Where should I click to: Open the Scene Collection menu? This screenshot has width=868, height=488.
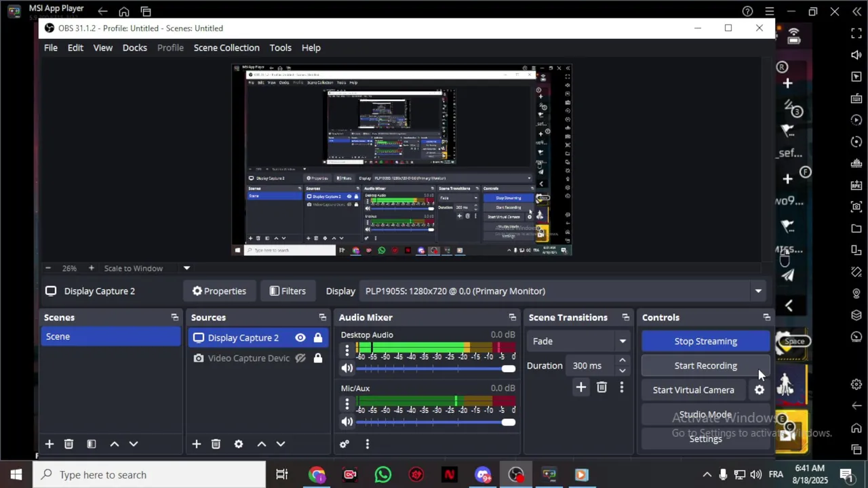[x=226, y=47]
